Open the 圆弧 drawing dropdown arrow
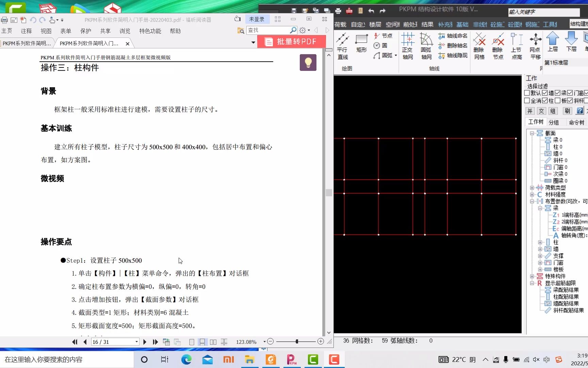Viewport: 588px width, 368px height. (x=396, y=56)
